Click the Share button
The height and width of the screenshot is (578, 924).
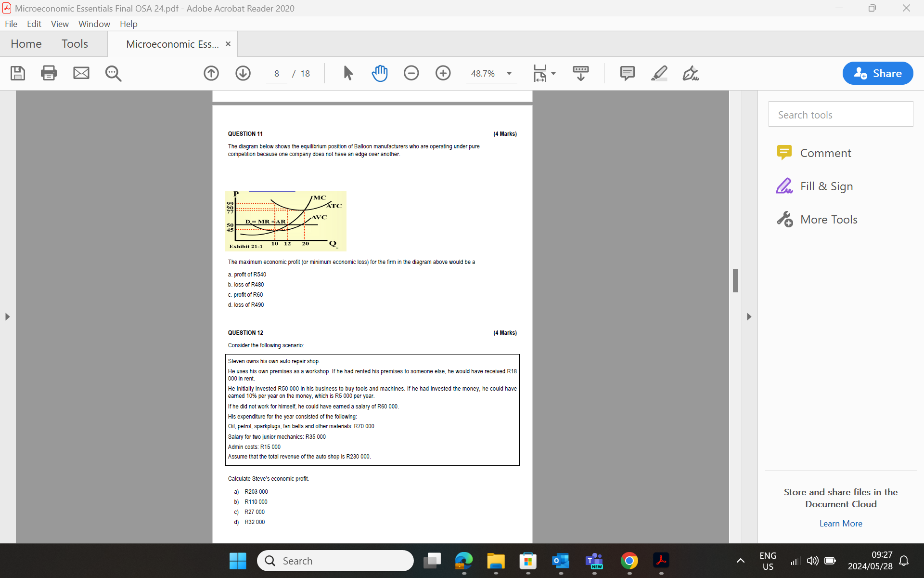[x=877, y=73]
